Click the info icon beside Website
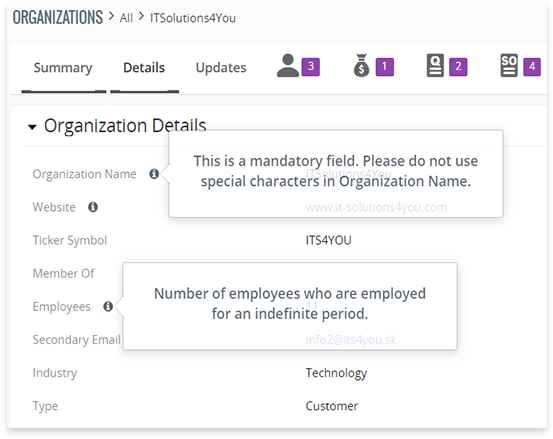Viewport: 553px width, 439px height. (93, 207)
